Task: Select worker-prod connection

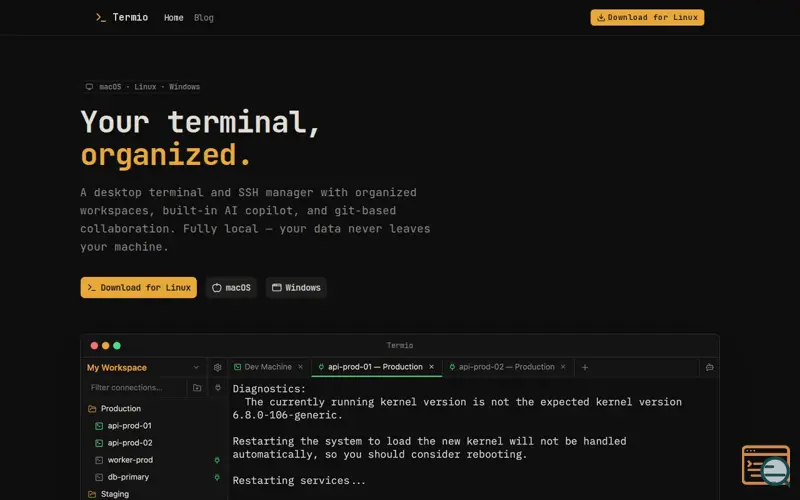Action: click(130, 460)
